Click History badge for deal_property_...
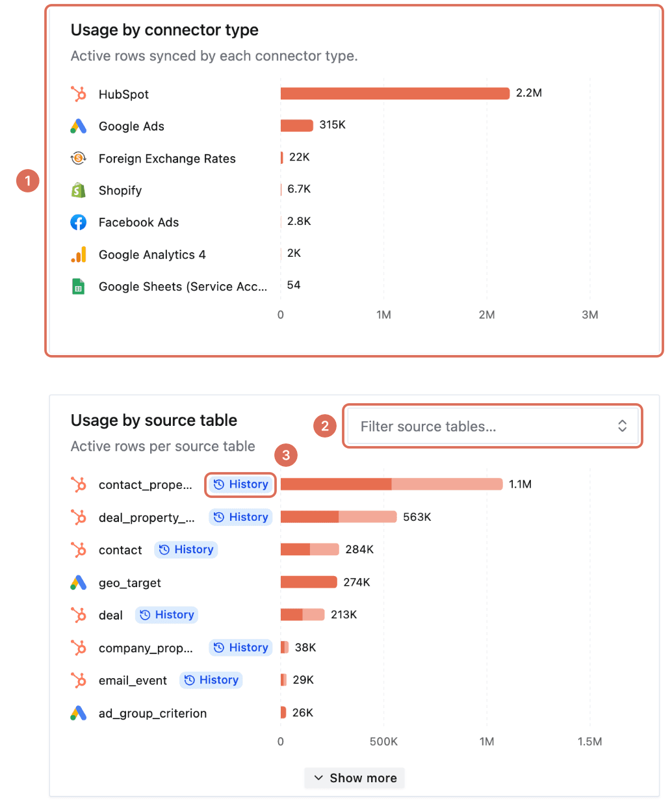 point(241,517)
